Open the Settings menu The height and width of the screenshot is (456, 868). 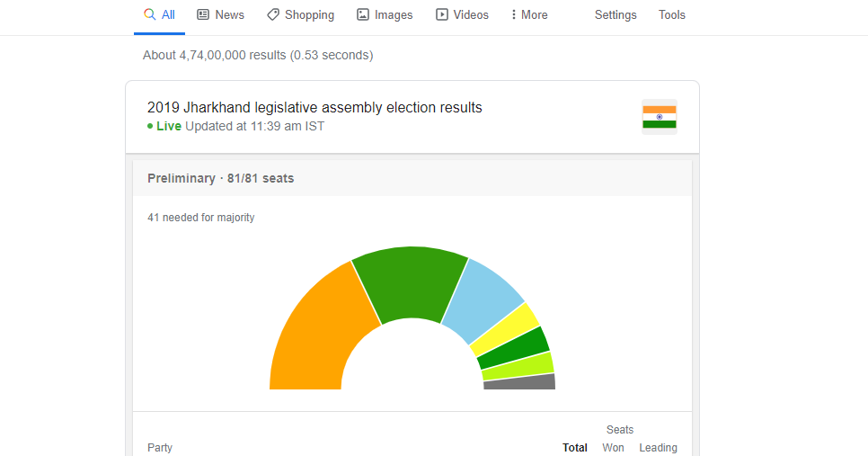pyautogui.click(x=616, y=14)
